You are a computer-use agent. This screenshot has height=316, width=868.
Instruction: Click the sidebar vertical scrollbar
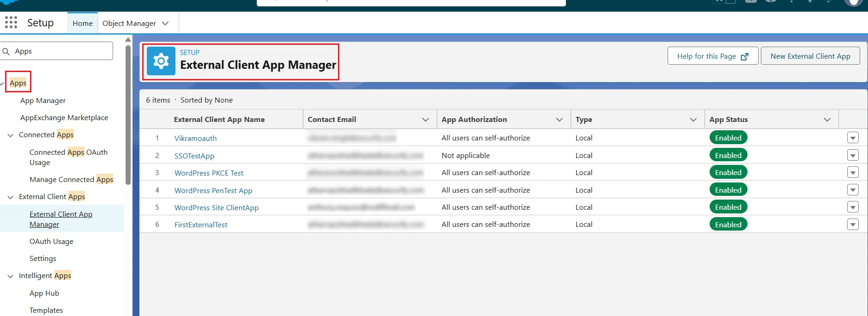[x=128, y=115]
